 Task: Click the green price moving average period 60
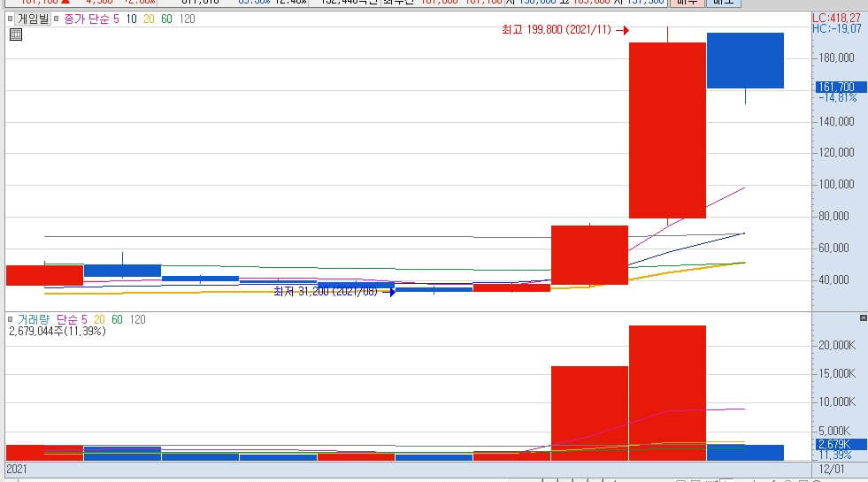pyautogui.click(x=166, y=19)
